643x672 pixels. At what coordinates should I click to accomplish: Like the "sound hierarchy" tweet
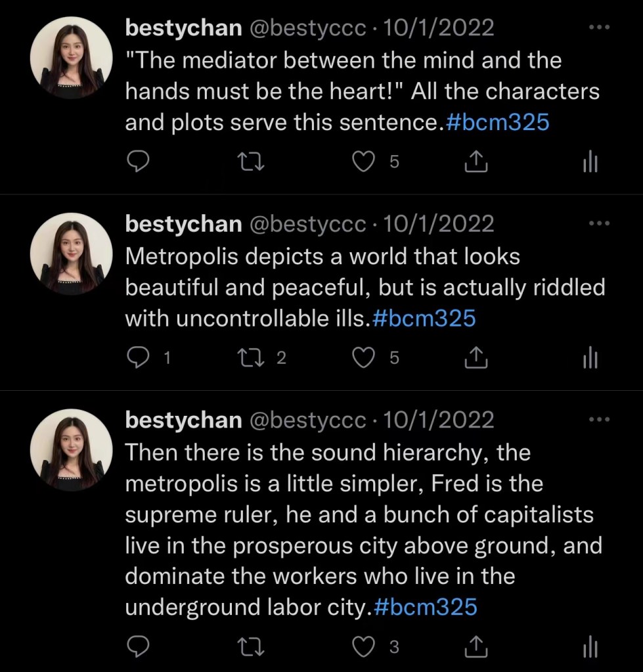363,647
